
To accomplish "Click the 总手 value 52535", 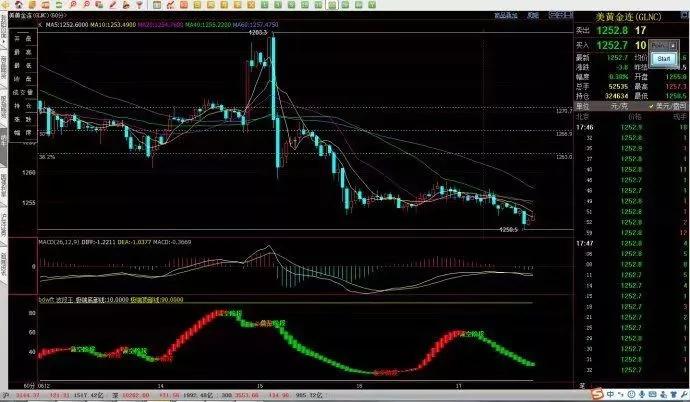I will pyautogui.click(x=618, y=87).
